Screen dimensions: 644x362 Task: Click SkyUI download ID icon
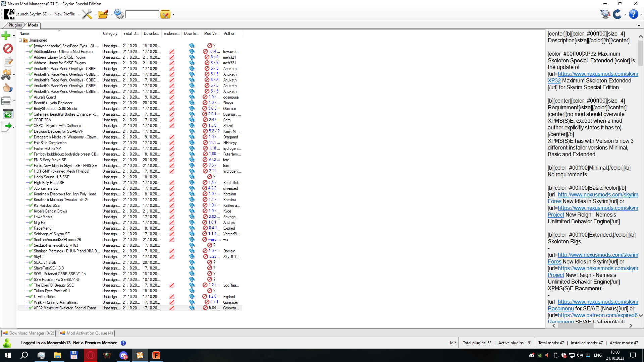click(192, 257)
